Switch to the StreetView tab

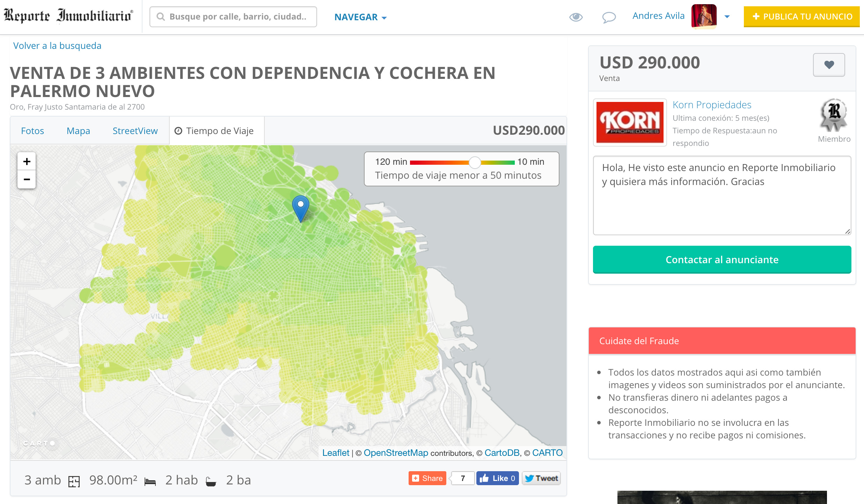[x=135, y=131]
